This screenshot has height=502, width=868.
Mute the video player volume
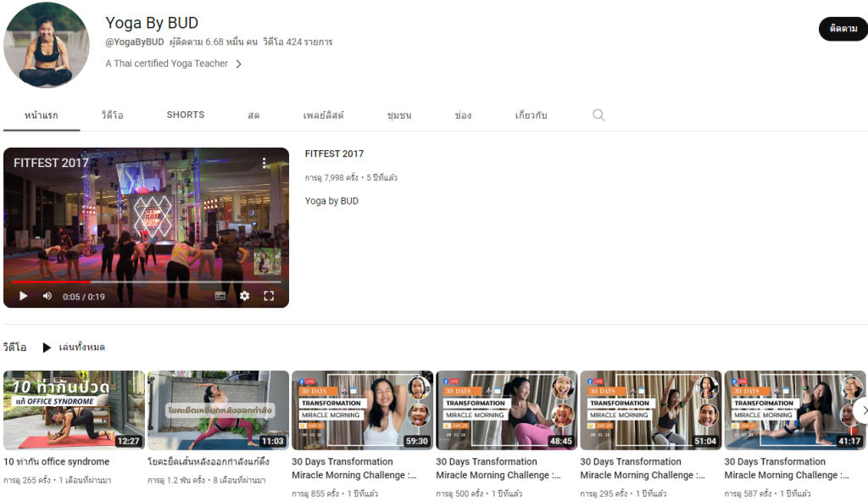47,296
